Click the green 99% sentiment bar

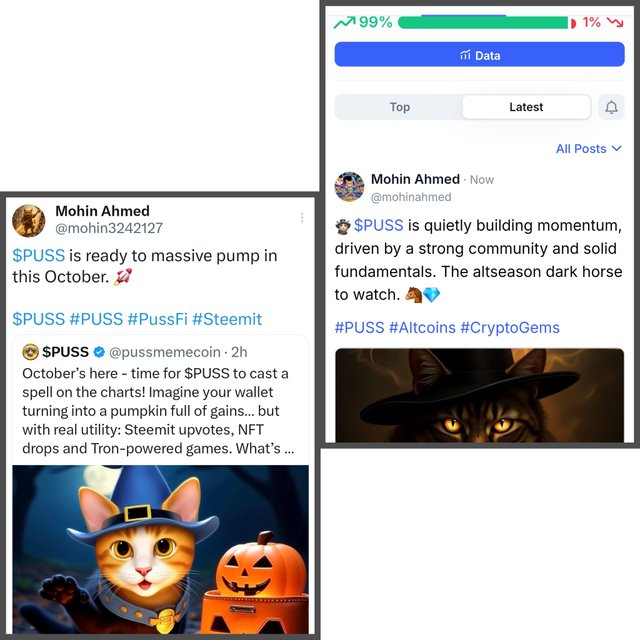483,23
